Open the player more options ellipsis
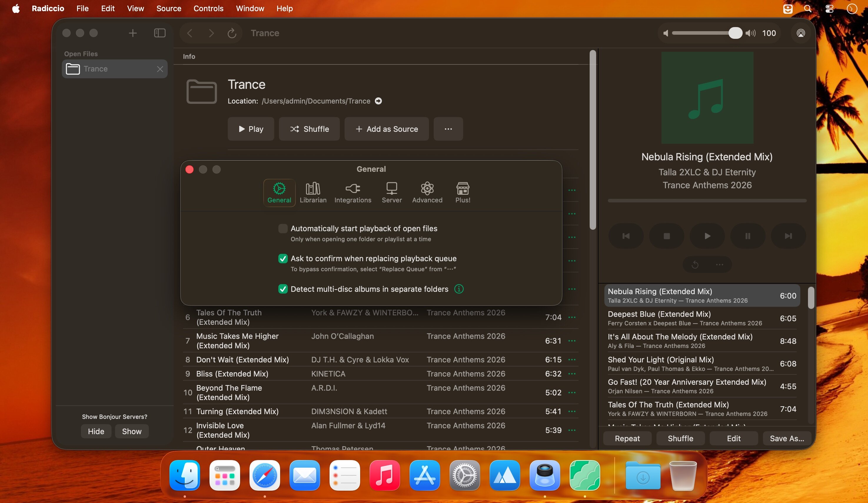The width and height of the screenshot is (868, 503). 719,264
